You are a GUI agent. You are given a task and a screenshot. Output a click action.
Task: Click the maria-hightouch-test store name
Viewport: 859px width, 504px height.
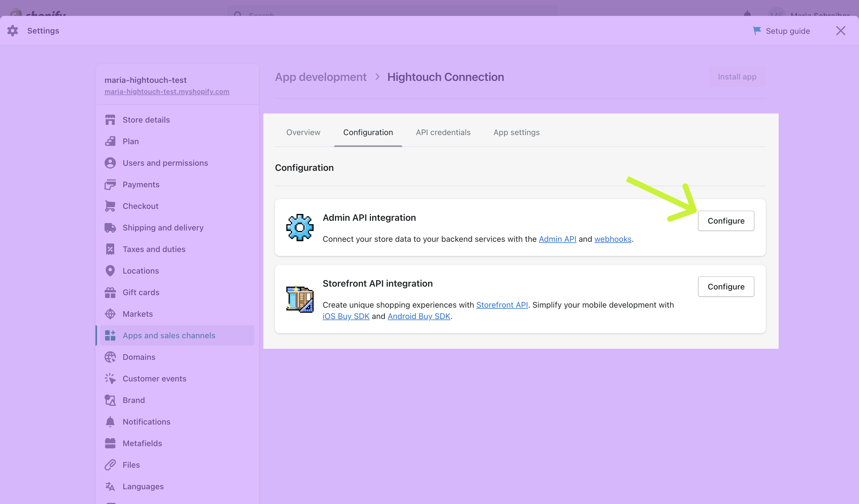[145, 80]
